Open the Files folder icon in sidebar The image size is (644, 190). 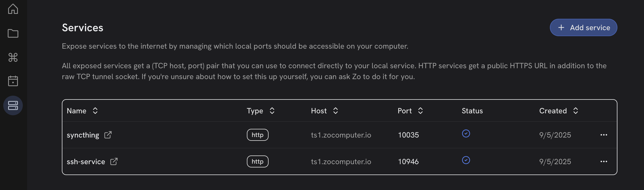tap(13, 33)
